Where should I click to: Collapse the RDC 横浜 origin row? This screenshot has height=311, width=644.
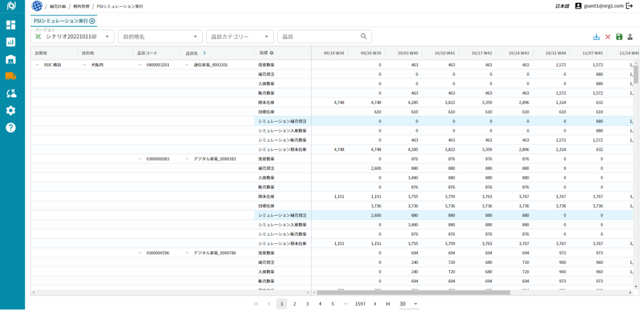(37, 65)
